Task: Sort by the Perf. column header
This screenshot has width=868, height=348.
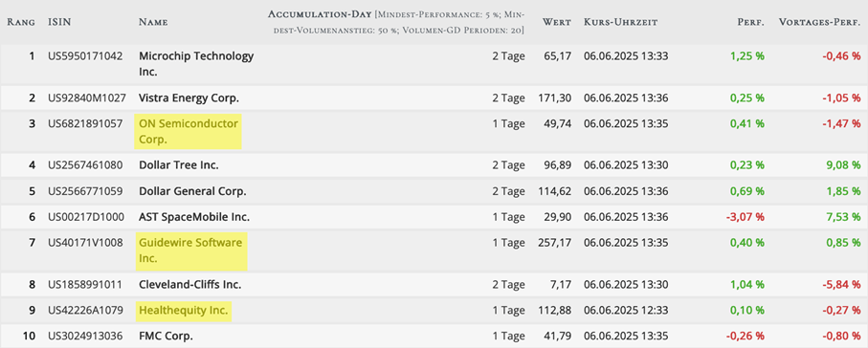Action: point(750,22)
